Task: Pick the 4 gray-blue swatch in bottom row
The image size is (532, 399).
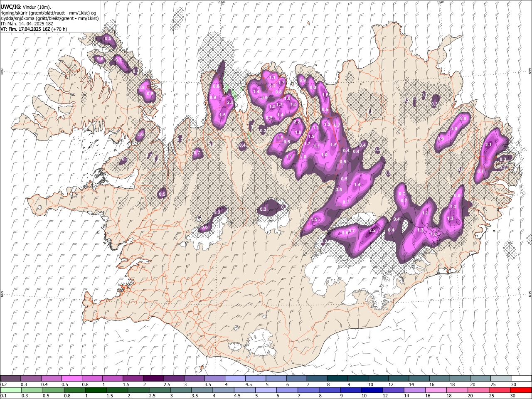Action: [223, 390]
